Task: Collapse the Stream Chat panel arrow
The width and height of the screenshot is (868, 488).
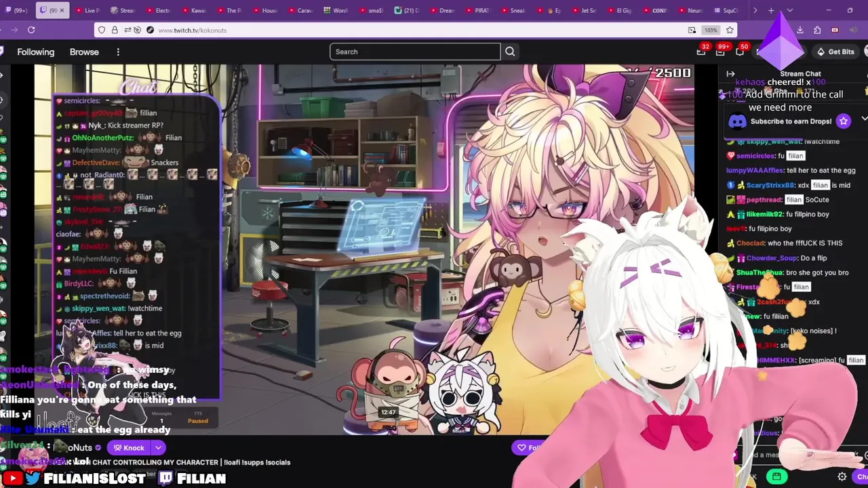Action: point(730,74)
